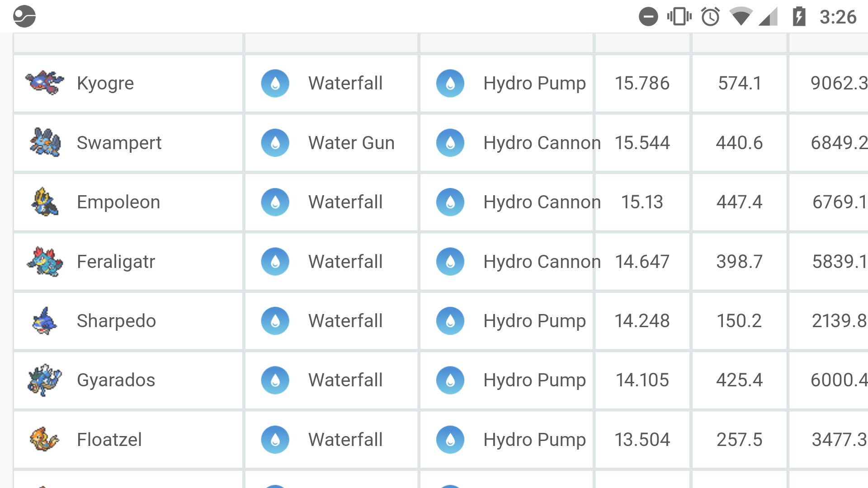Click water type icon beside Swampert's Hydro Cannon
The image size is (868, 488).
coord(450,143)
